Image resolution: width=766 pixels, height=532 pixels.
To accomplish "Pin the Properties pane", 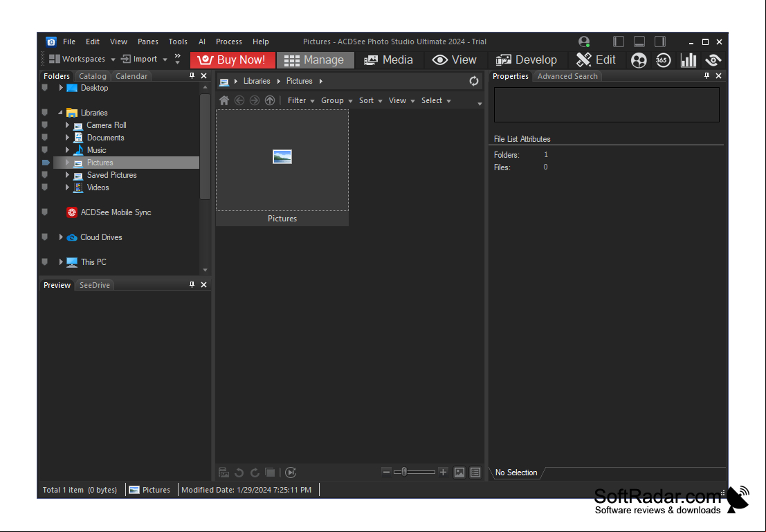I will pyautogui.click(x=706, y=75).
